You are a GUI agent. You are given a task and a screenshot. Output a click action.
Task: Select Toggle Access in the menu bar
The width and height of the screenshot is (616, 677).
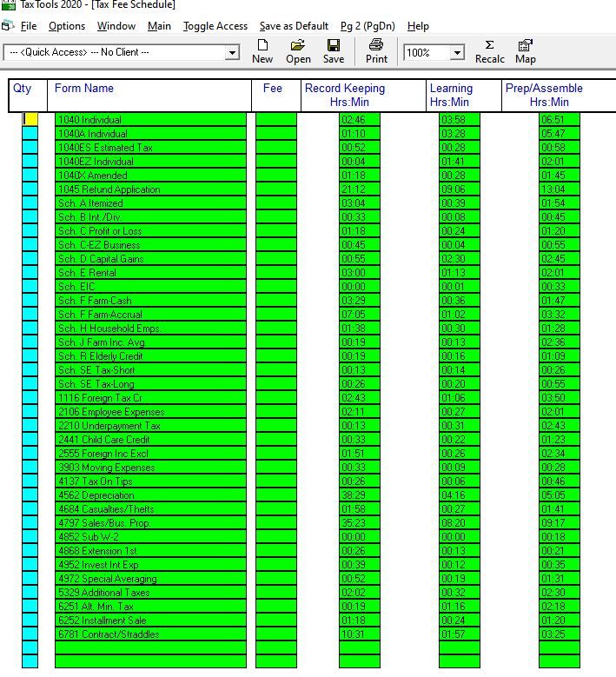coord(215,26)
